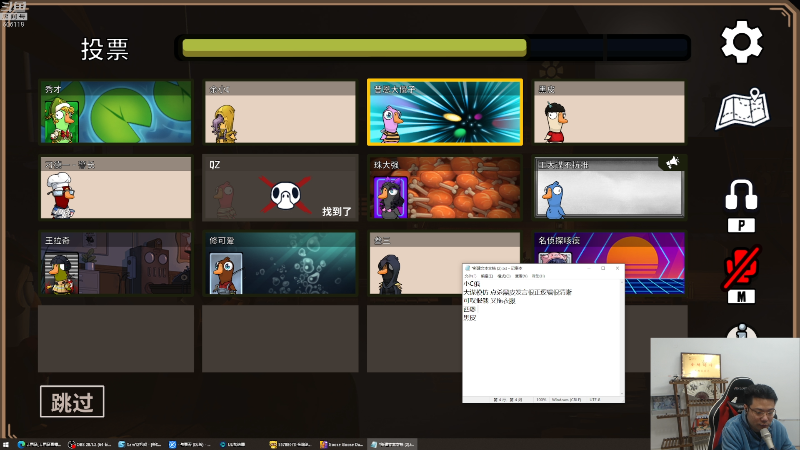Vote for the player with chicken drumstick background
Screen dimensions: 800x450
tap(445, 188)
